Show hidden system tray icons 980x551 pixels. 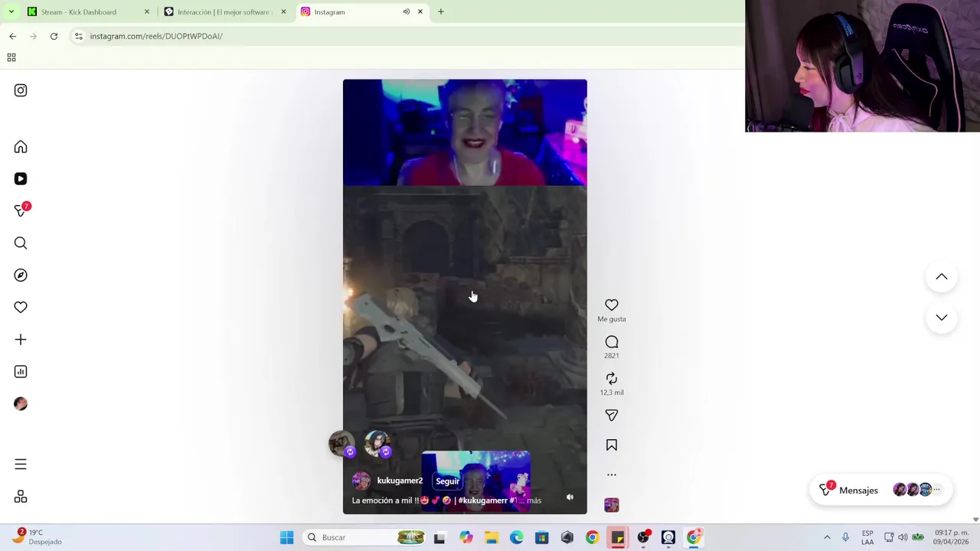coord(827,537)
